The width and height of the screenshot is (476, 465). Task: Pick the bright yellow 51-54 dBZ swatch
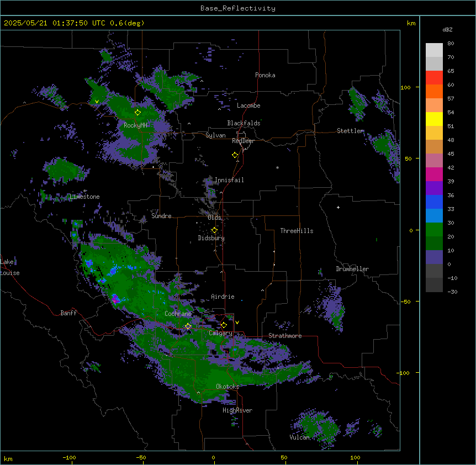(434, 119)
